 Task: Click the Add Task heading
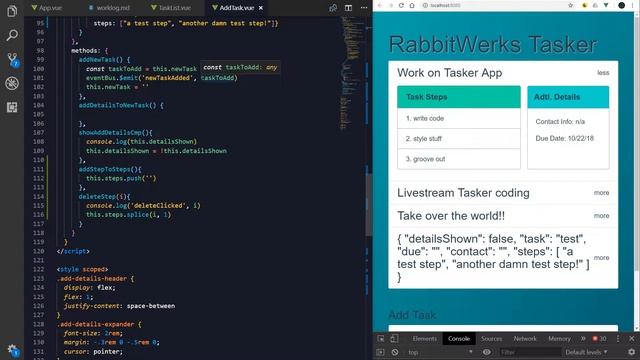412,315
